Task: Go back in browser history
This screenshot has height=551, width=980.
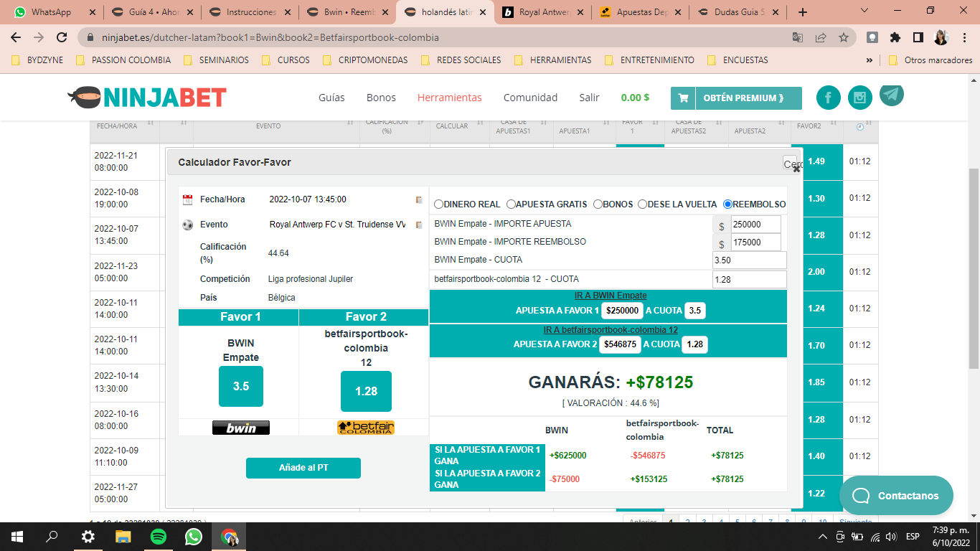Action: (16, 37)
